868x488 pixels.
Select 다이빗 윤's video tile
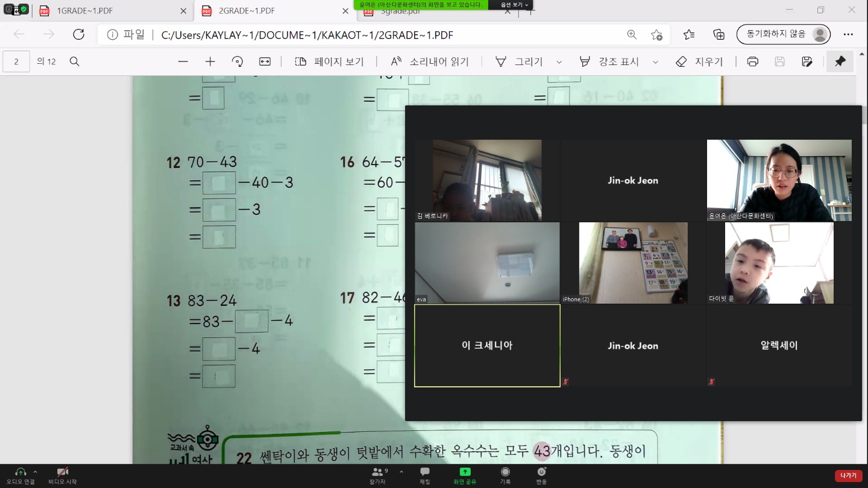(779, 263)
